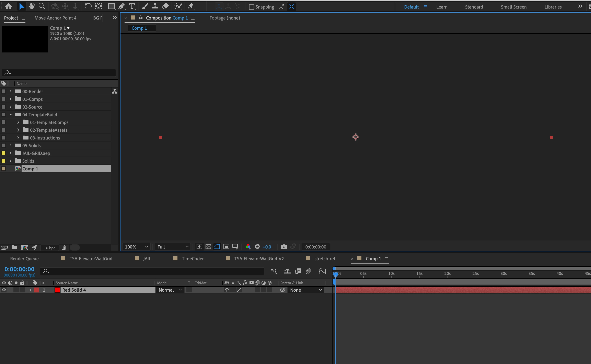Expand the 00-Render folder
The height and width of the screenshot is (364, 591).
coord(10,91)
